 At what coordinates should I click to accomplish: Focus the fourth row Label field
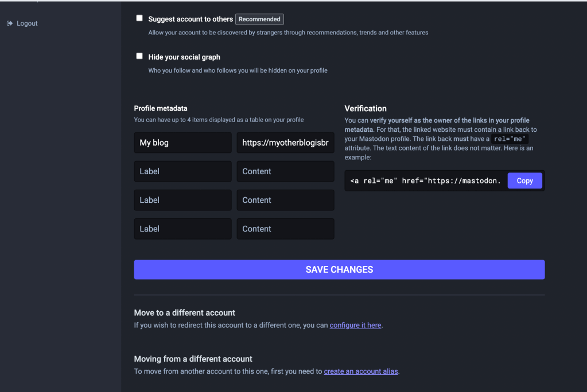point(182,229)
